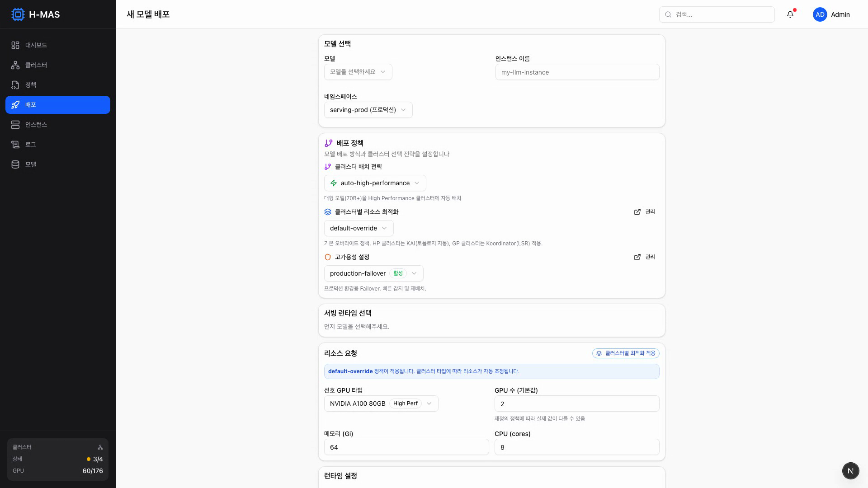
Task: Expand the default-override policy dropdown
Action: [x=359, y=228]
